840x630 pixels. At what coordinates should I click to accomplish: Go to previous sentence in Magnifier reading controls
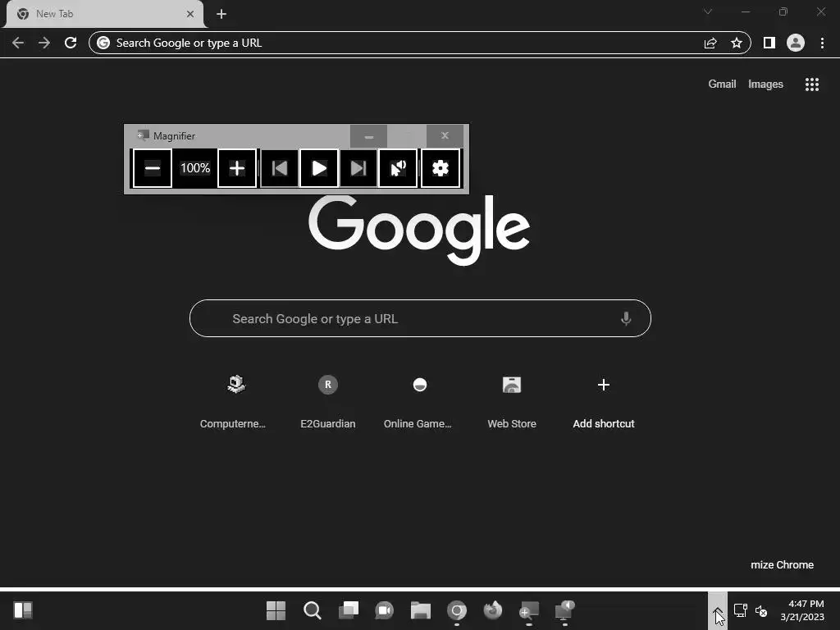tap(279, 168)
